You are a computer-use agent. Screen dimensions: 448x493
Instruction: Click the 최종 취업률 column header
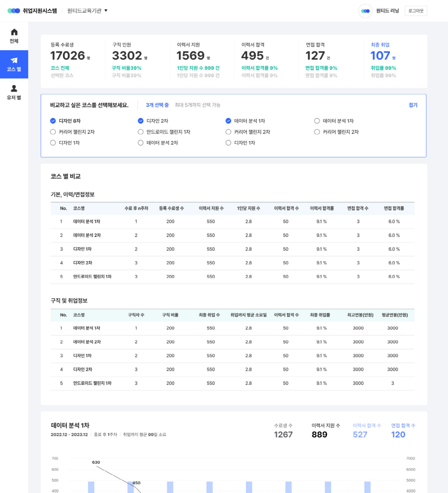point(320,315)
